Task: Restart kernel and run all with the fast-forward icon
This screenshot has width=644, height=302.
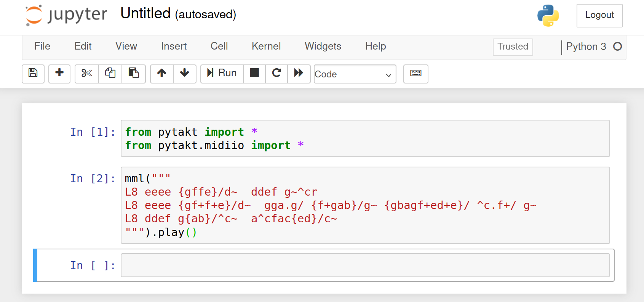Action: tap(299, 73)
